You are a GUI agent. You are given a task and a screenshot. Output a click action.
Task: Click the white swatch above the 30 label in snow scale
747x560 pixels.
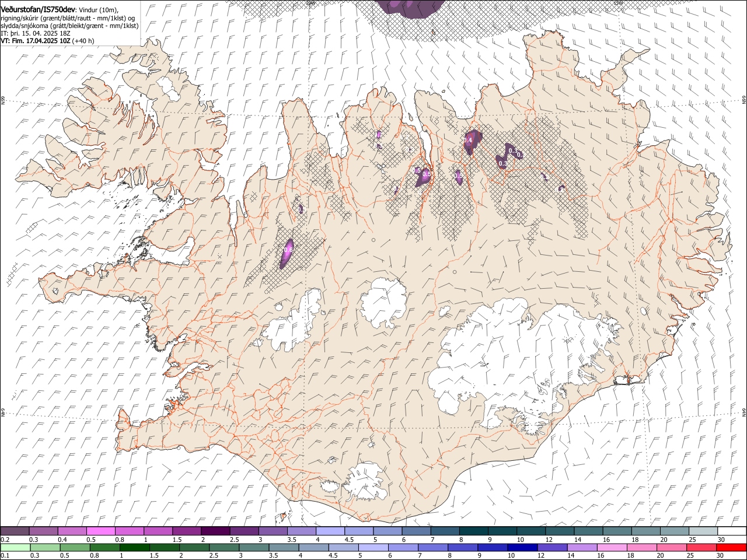[x=731, y=531]
